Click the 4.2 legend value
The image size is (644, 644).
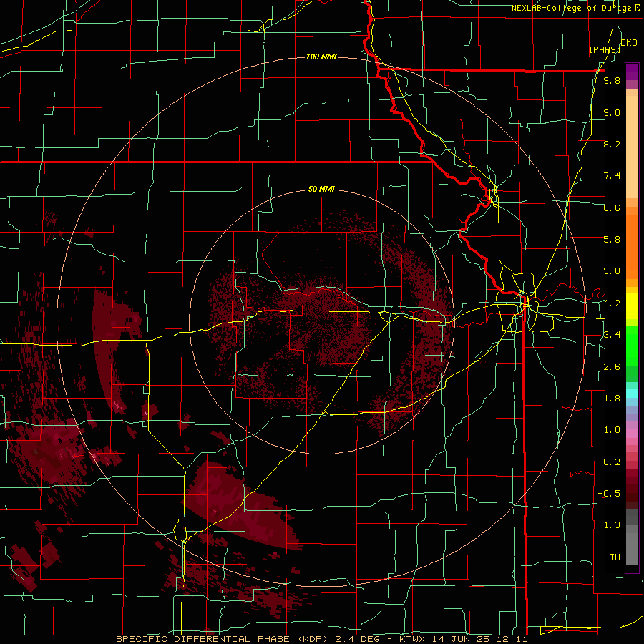(x=612, y=303)
